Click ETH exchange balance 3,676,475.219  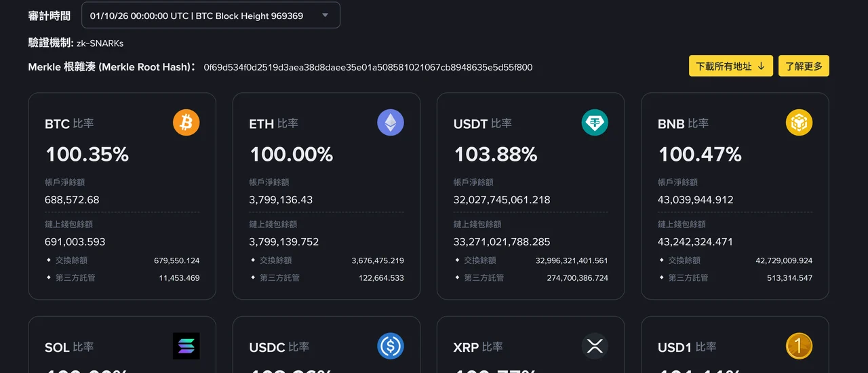(378, 260)
